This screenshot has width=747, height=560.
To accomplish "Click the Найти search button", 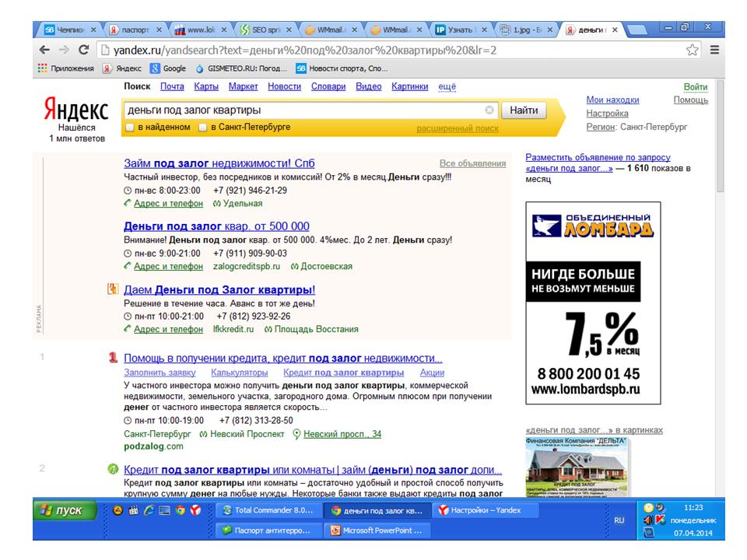I will point(524,110).
